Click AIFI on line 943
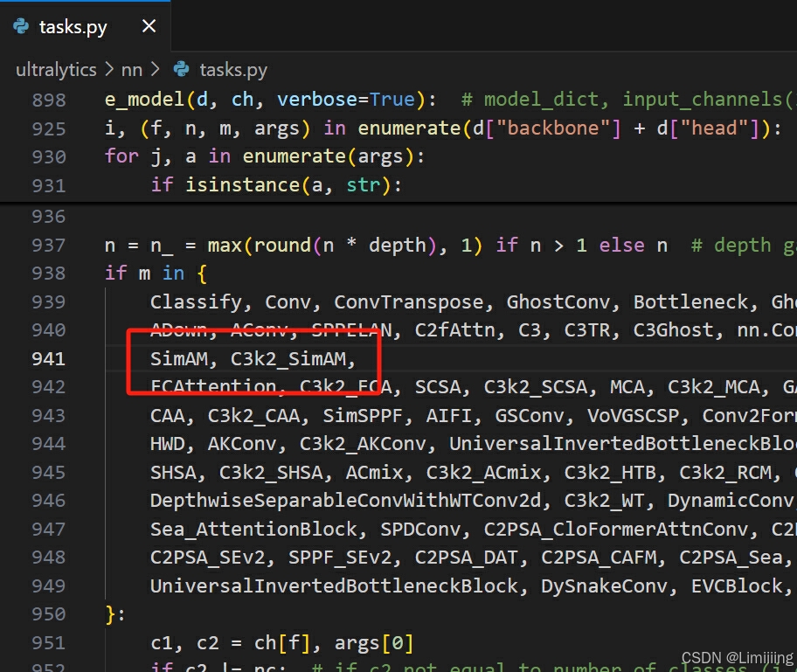797x672 pixels. (x=449, y=416)
